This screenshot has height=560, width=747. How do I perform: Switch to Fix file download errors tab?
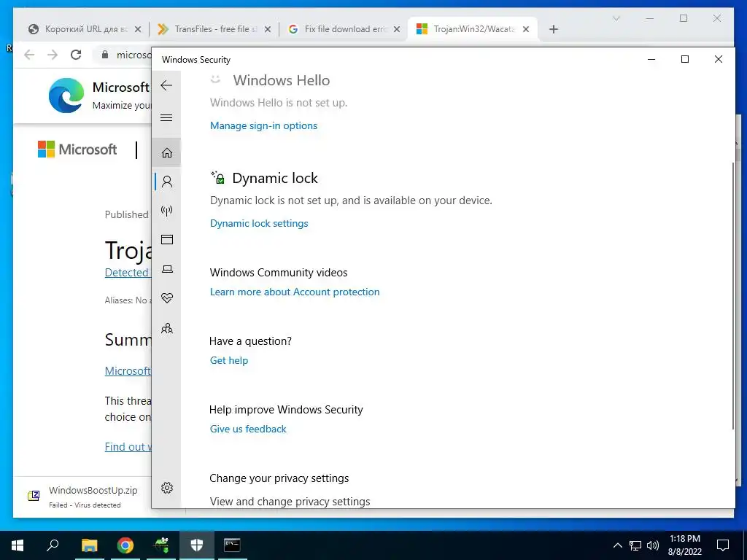pos(343,29)
